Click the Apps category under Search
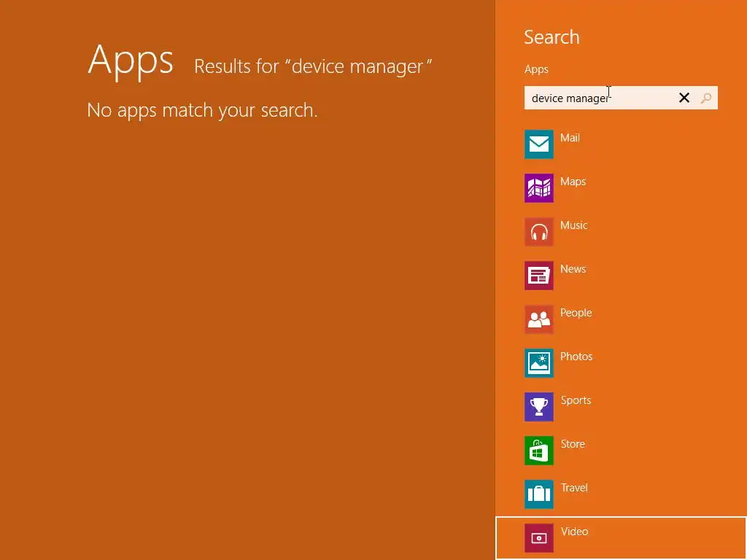The image size is (747, 560). tap(536, 69)
